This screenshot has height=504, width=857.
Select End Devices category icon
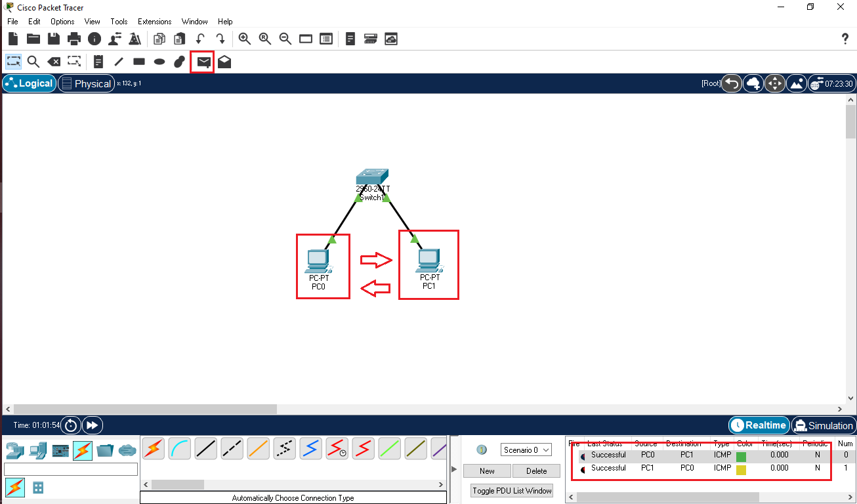click(x=38, y=450)
